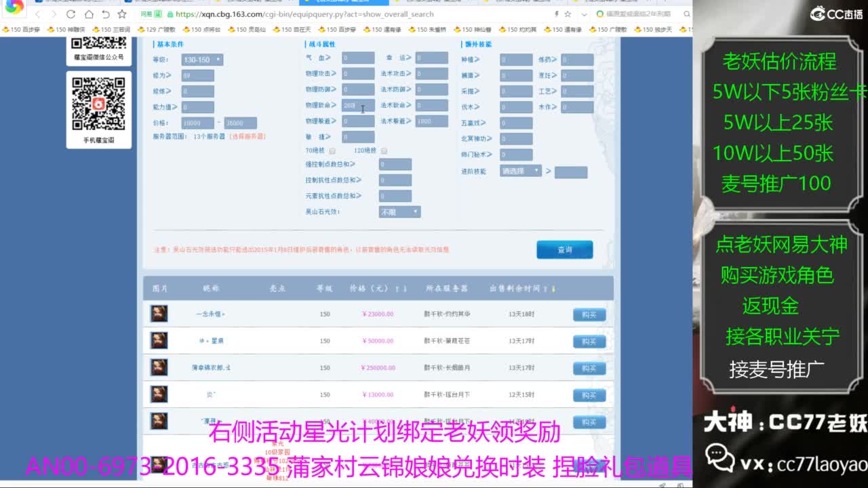Reload the page with the refresh icon
This screenshot has width=868, height=488.
coord(71,14)
